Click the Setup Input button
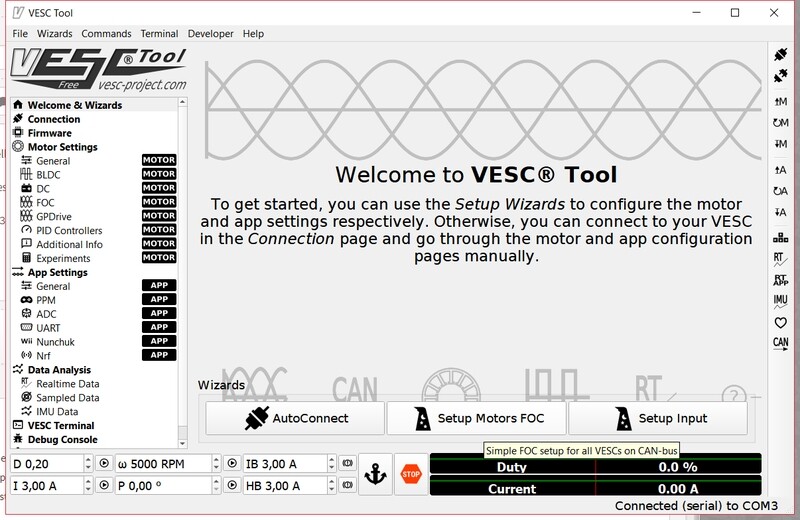The image size is (800, 520). point(658,418)
